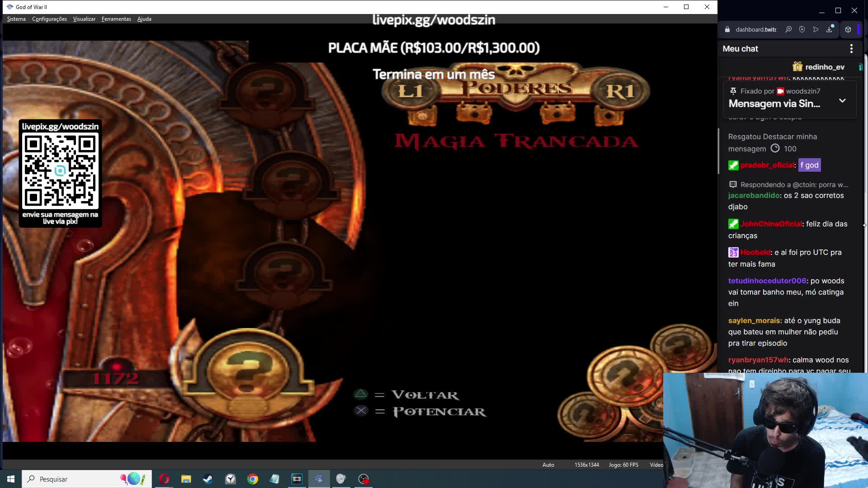This screenshot has width=868, height=488.
Task: Open Meu chat three-dot options menu
Action: pyautogui.click(x=851, y=48)
